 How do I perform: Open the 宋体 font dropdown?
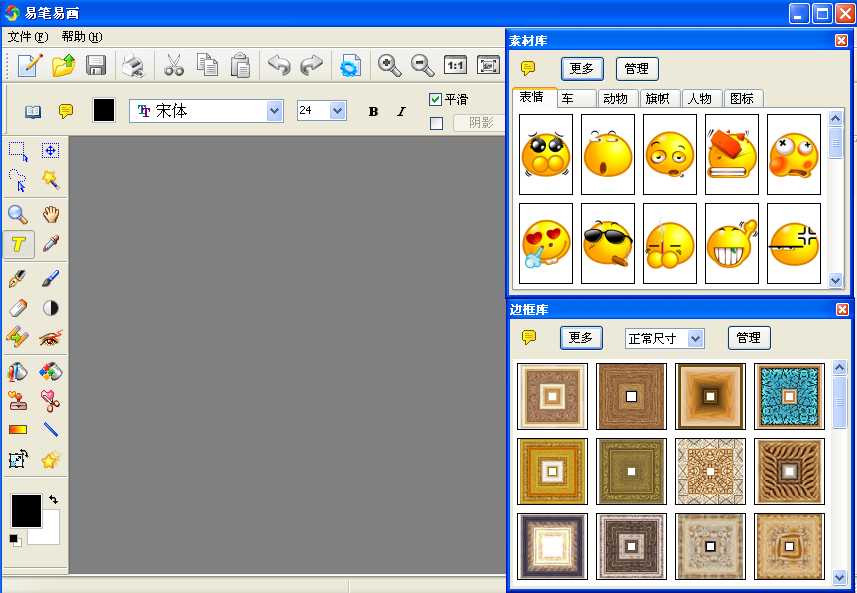275,111
